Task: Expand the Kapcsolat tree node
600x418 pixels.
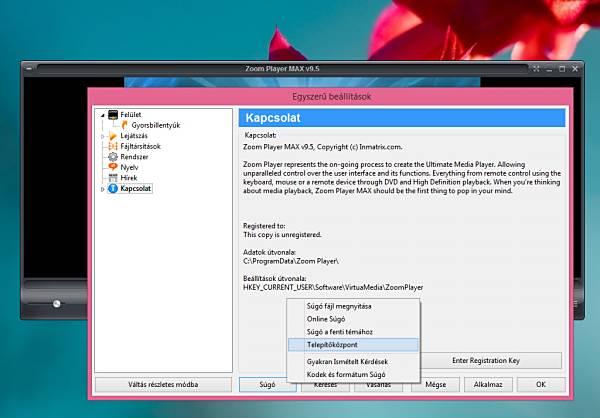Action: pyautogui.click(x=103, y=189)
